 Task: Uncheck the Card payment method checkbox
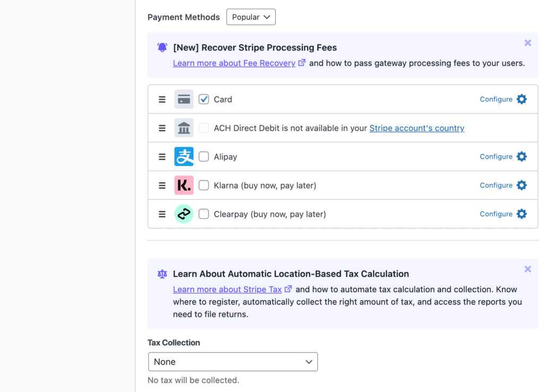tap(203, 99)
